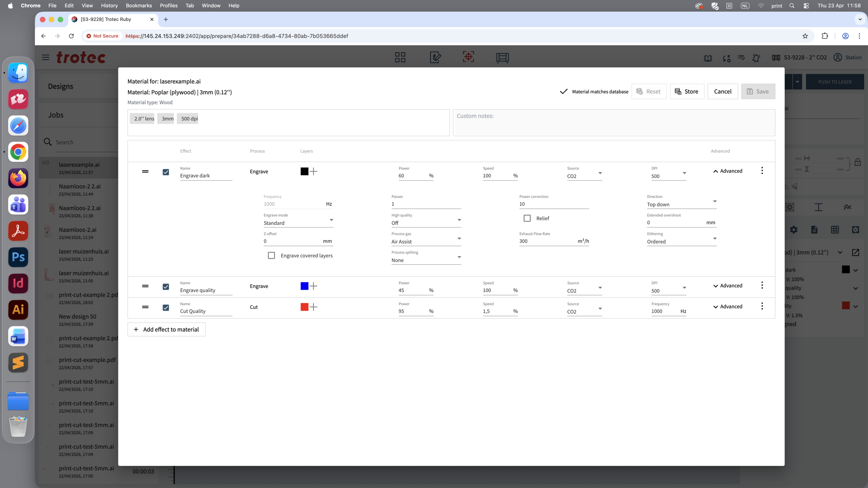Open the Engrave mode Standard dropdown
Viewport: 868px width, 488px height.
[298, 223]
